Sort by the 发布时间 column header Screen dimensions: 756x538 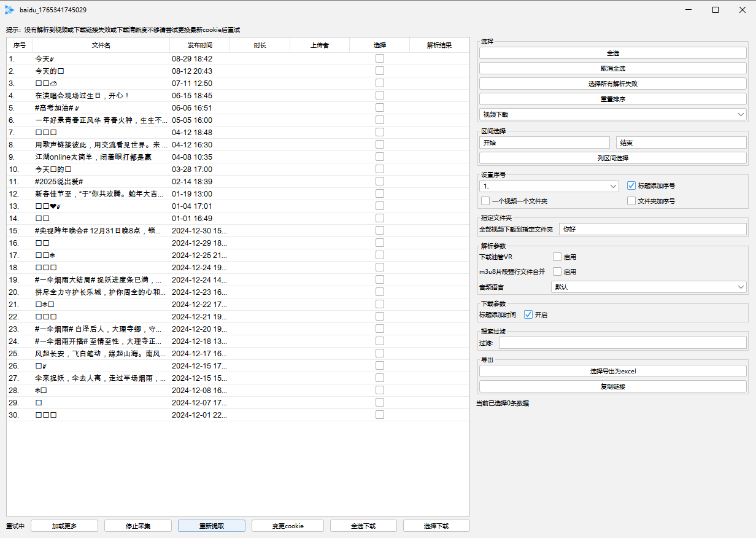click(x=199, y=45)
